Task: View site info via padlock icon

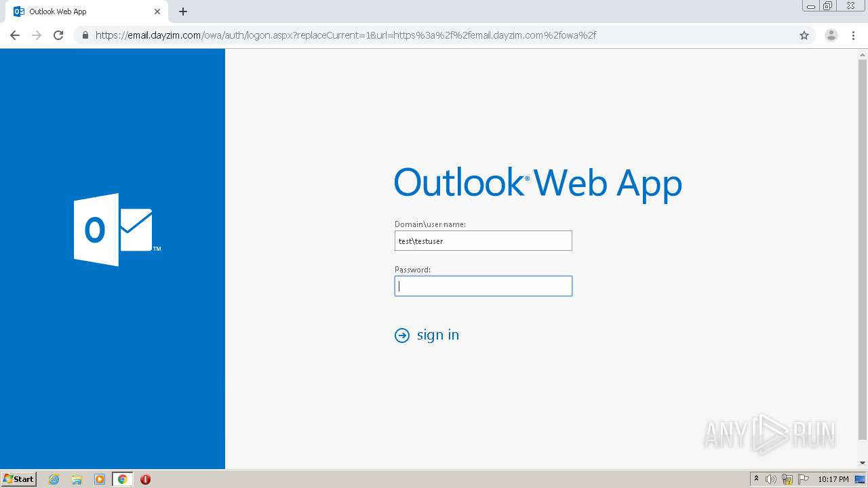Action: coord(85,35)
